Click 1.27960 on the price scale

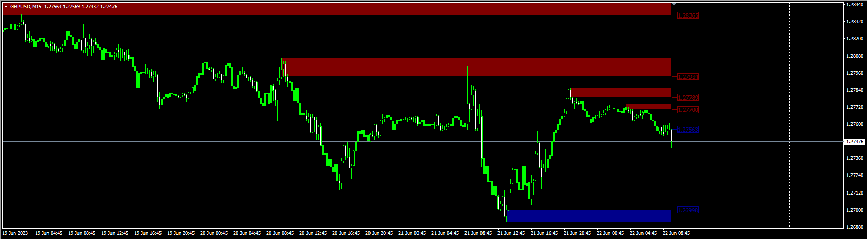point(856,73)
